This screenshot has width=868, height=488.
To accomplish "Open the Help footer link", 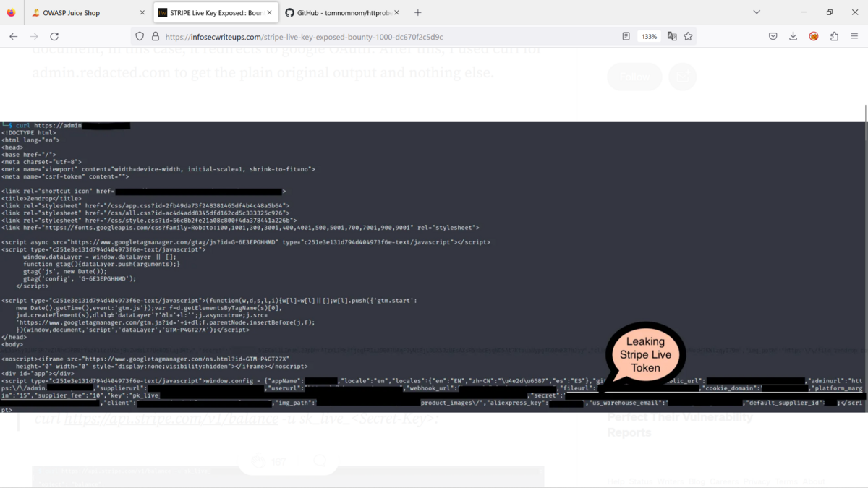I will click(616, 481).
